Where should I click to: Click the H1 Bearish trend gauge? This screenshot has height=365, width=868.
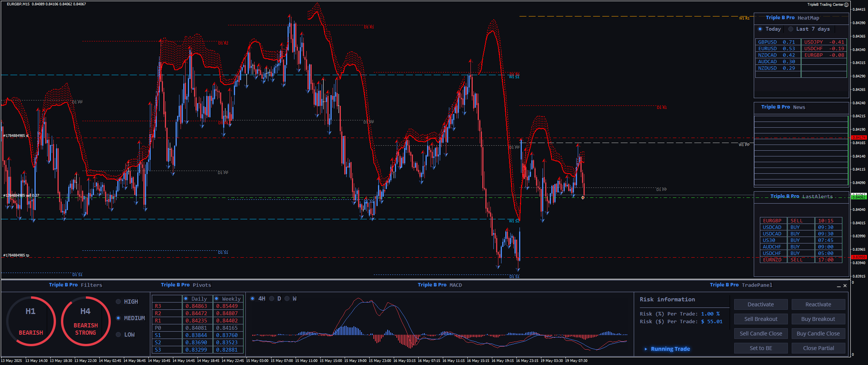click(31, 321)
